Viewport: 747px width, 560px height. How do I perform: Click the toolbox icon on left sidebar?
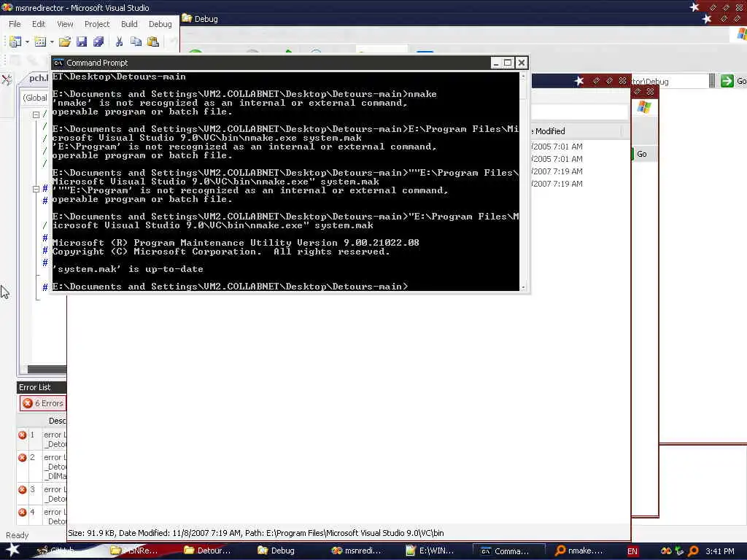pos(7,79)
